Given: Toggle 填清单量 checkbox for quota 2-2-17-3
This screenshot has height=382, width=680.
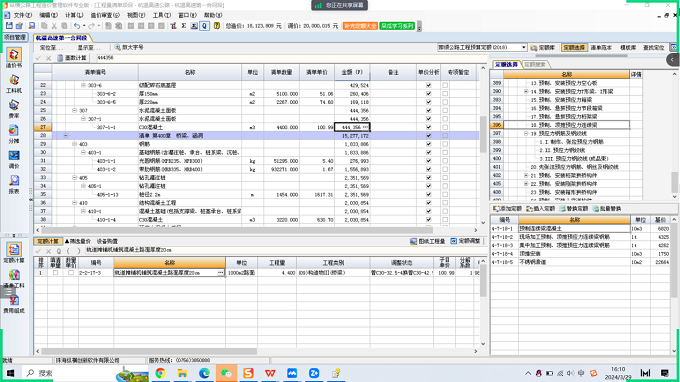Looking at the screenshot, I should click(x=55, y=273).
